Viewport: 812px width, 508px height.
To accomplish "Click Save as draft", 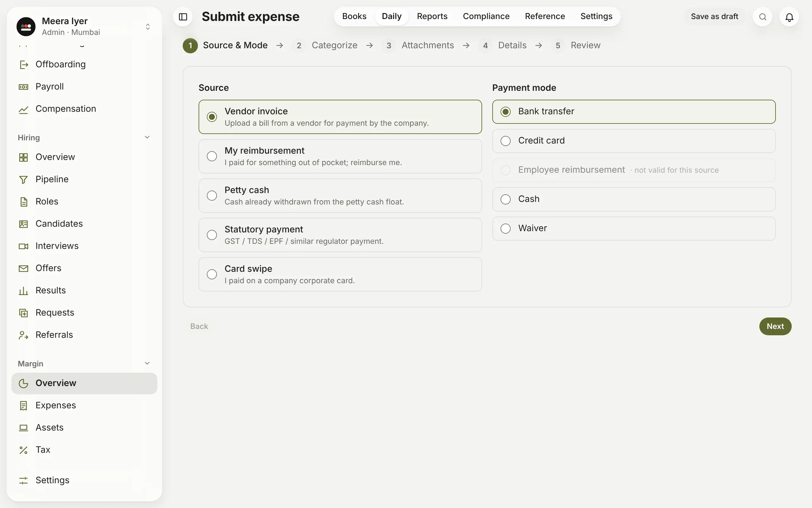I will click(x=714, y=17).
